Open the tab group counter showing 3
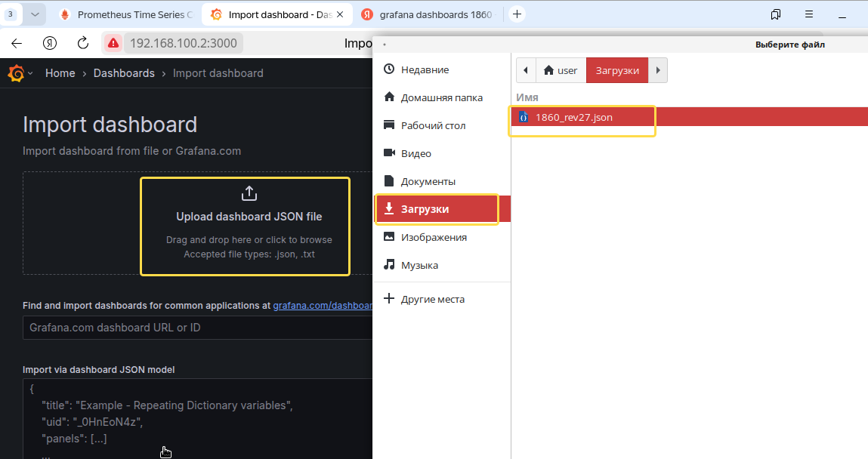This screenshot has width=868, height=459. click(x=11, y=14)
